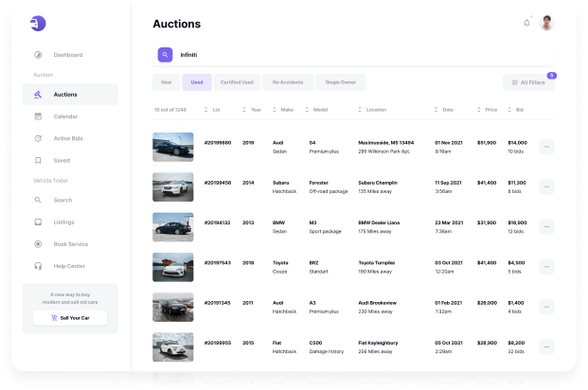588x390 pixels.
Task: Click the sidebar Search magnifier icon
Action: [x=38, y=201]
